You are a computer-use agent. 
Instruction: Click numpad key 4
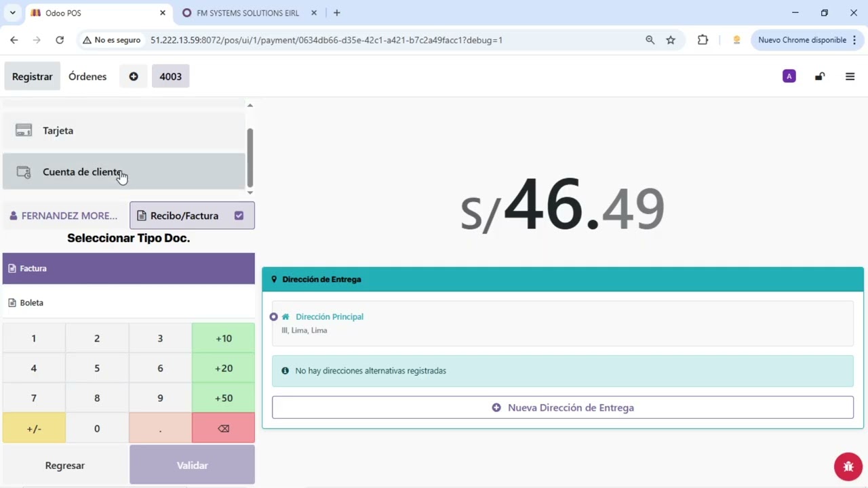pos(34,368)
